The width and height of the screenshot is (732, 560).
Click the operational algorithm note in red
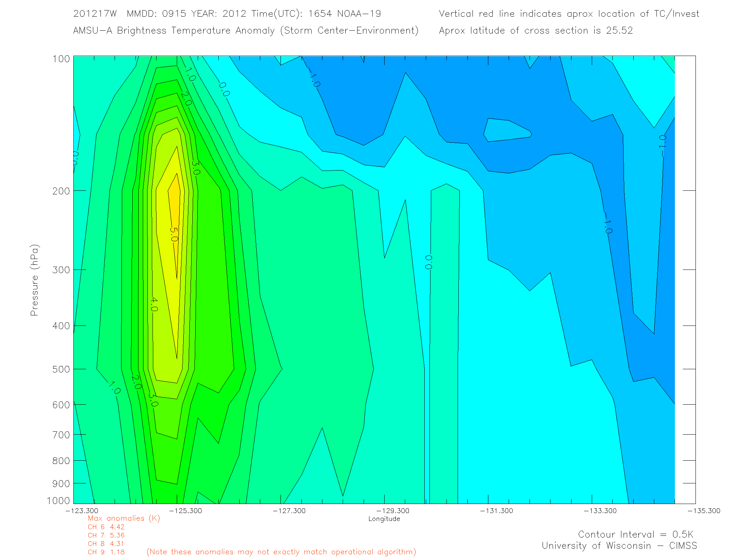coord(281,552)
